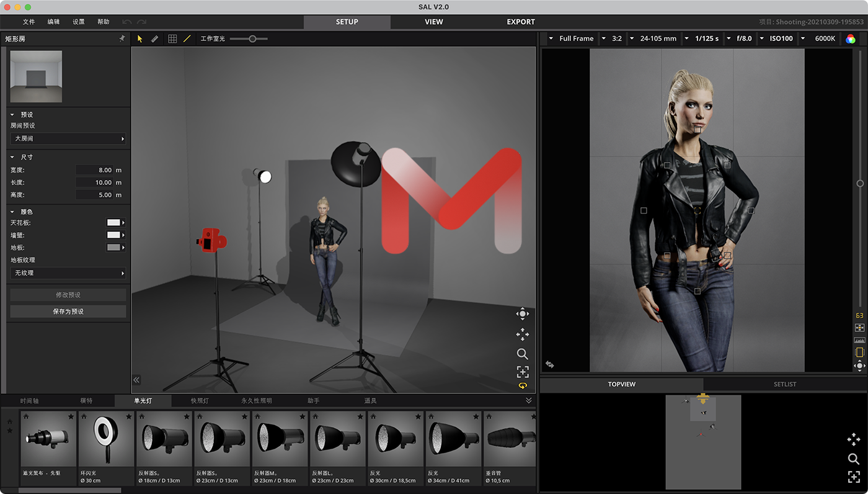Image resolution: width=868 pixels, height=494 pixels.
Task: Open the Full Frame sensor dropdown
Action: (571, 38)
